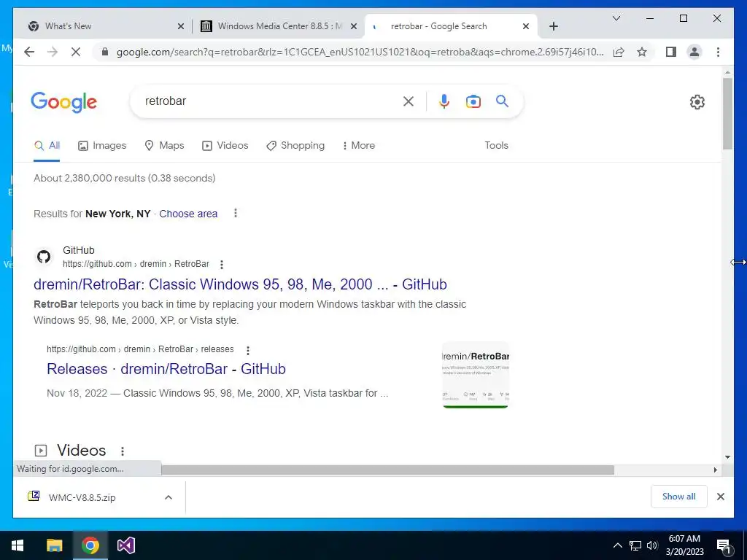
Task: Open options for Releases result
Action: 248,351
